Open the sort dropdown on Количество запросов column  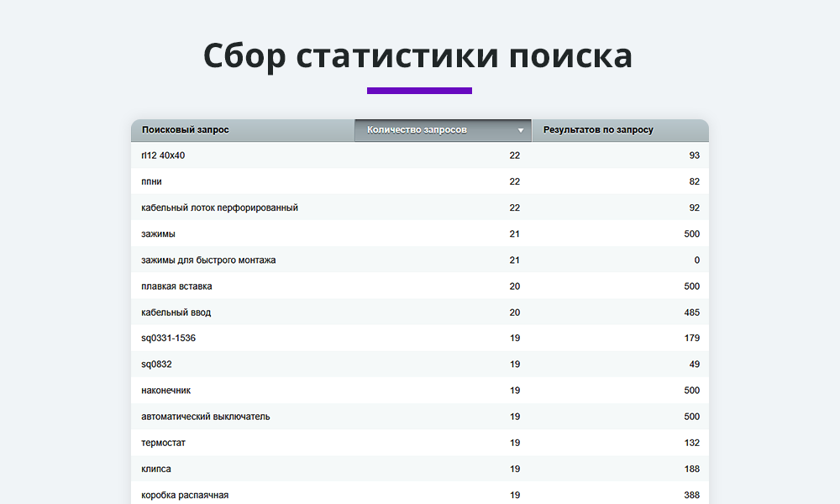pyautogui.click(x=520, y=130)
